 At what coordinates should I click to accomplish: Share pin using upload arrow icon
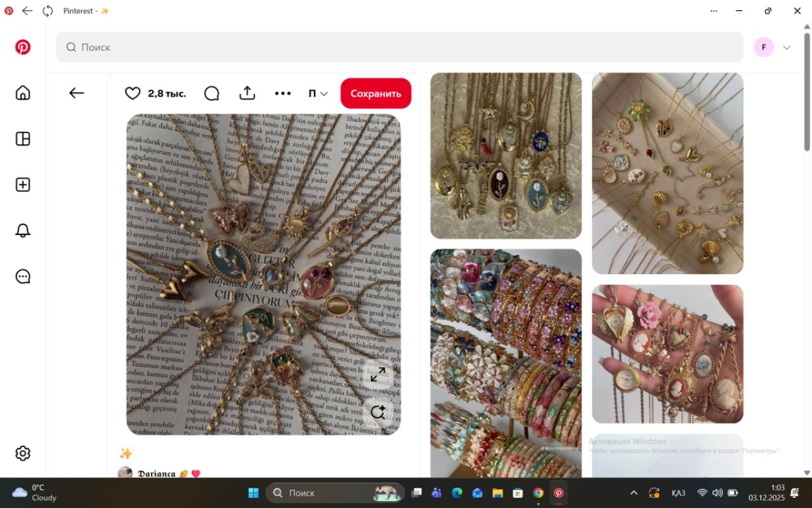coord(247,93)
